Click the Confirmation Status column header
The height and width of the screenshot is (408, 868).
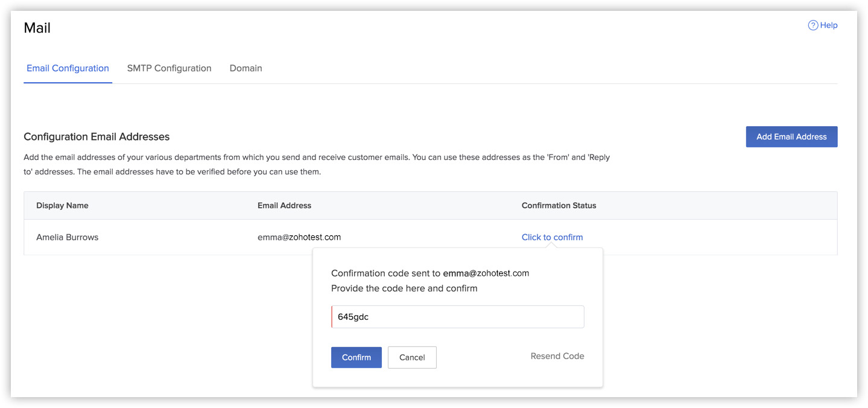(559, 205)
